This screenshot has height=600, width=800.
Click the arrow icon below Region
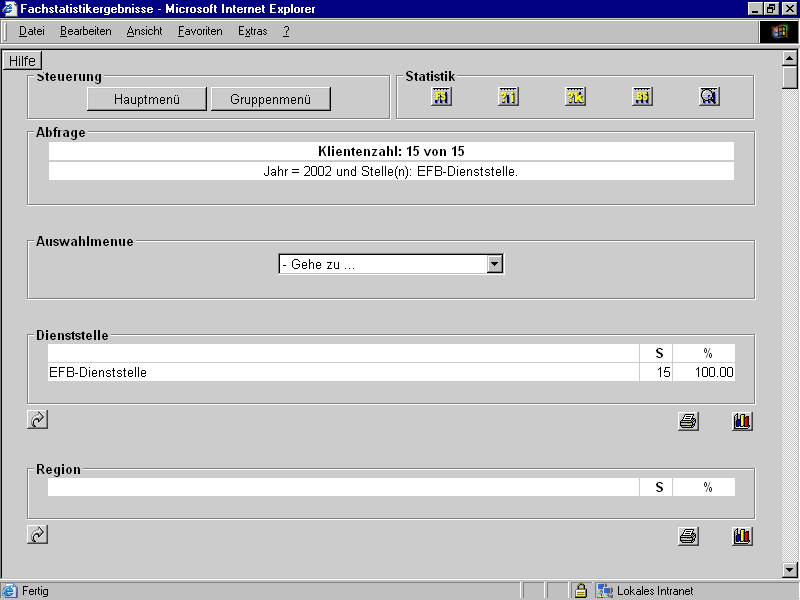point(38,535)
